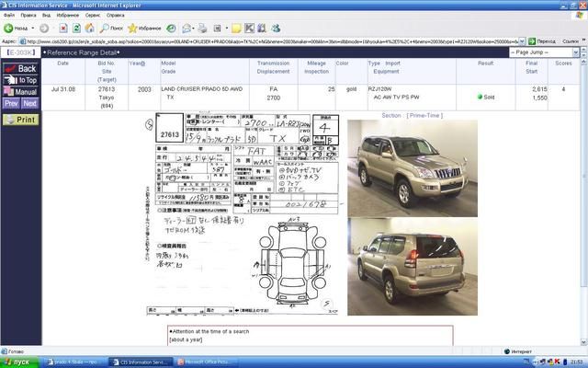Viewport: 588px width, 368px height.
Task: Go to the Next record button
Action: pyautogui.click(x=30, y=103)
